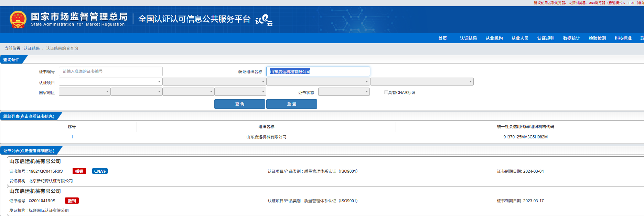Open the 数据统计 menu
The width and height of the screenshot is (644, 216).
pos(571,38)
